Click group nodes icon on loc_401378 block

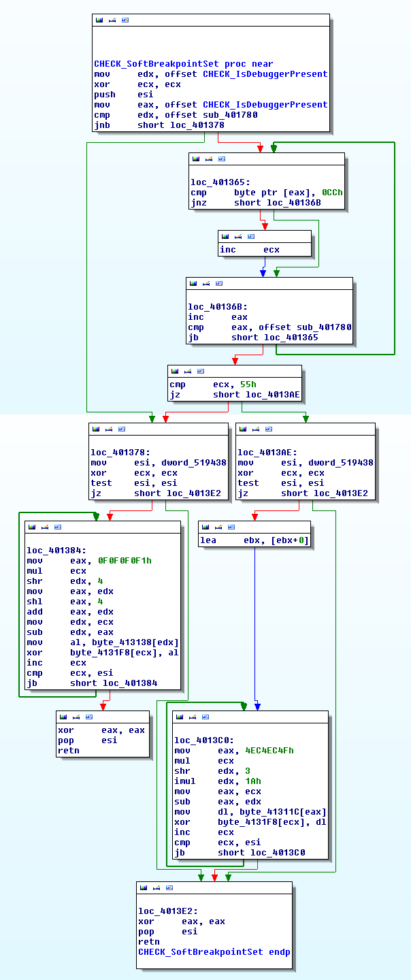122,429
